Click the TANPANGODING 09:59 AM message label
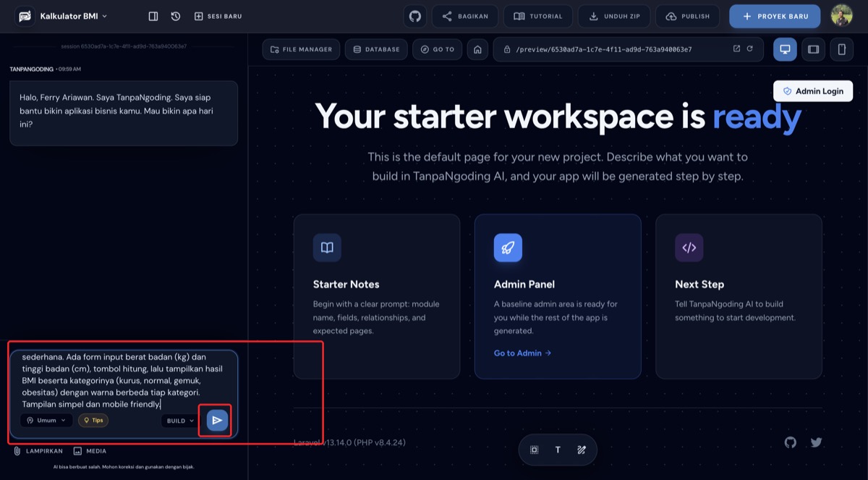The image size is (868, 480). click(x=45, y=69)
